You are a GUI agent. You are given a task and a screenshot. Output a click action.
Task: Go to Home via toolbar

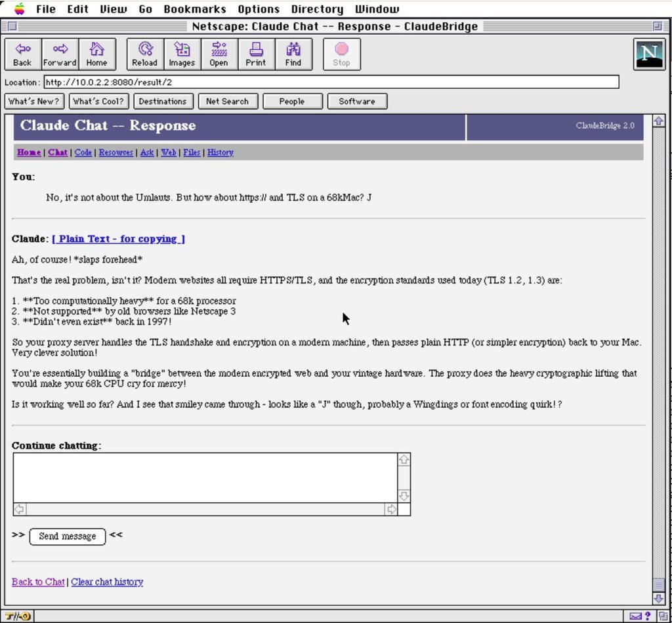[x=97, y=54]
